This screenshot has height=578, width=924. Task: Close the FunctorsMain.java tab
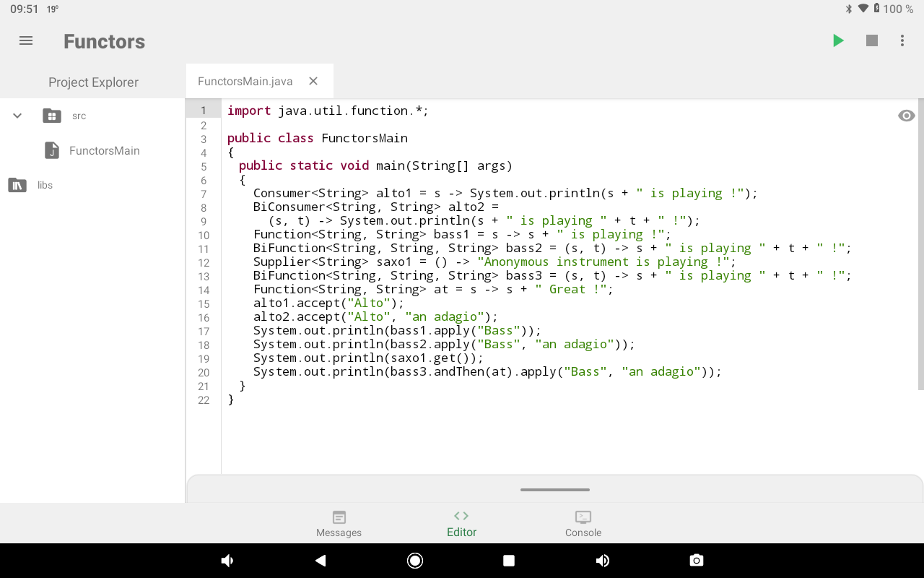(313, 81)
